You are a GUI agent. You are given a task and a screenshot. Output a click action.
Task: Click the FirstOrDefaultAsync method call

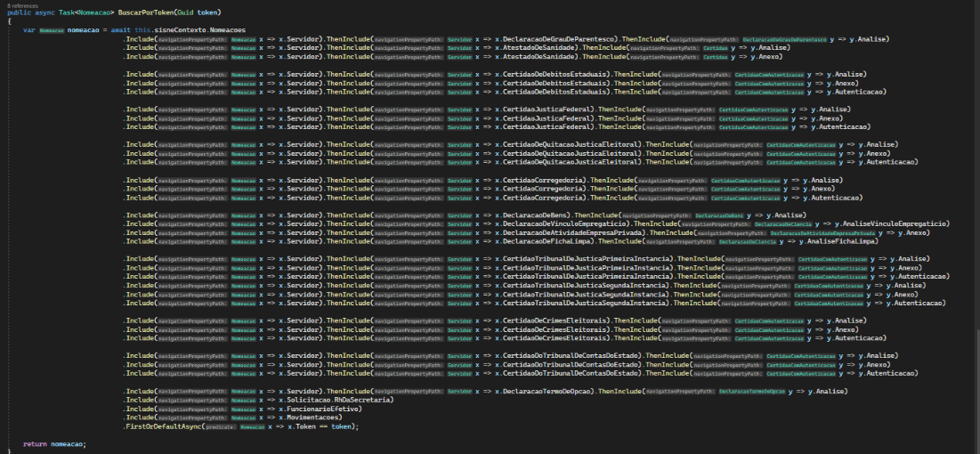[163, 426]
